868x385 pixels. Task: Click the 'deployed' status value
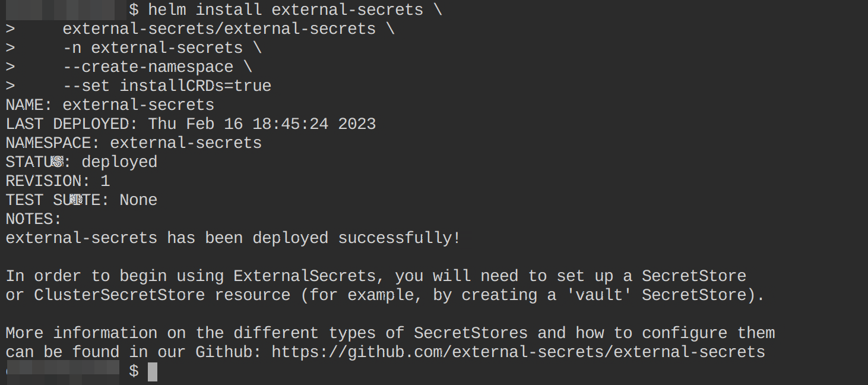point(119,162)
